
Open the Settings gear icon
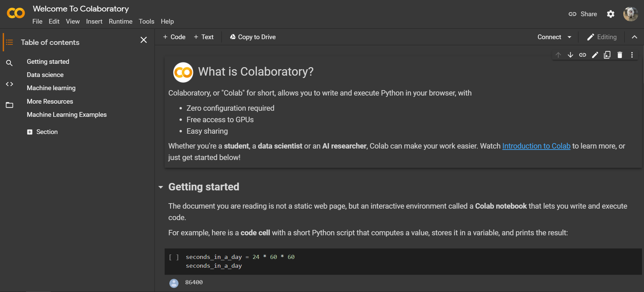click(x=611, y=14)
